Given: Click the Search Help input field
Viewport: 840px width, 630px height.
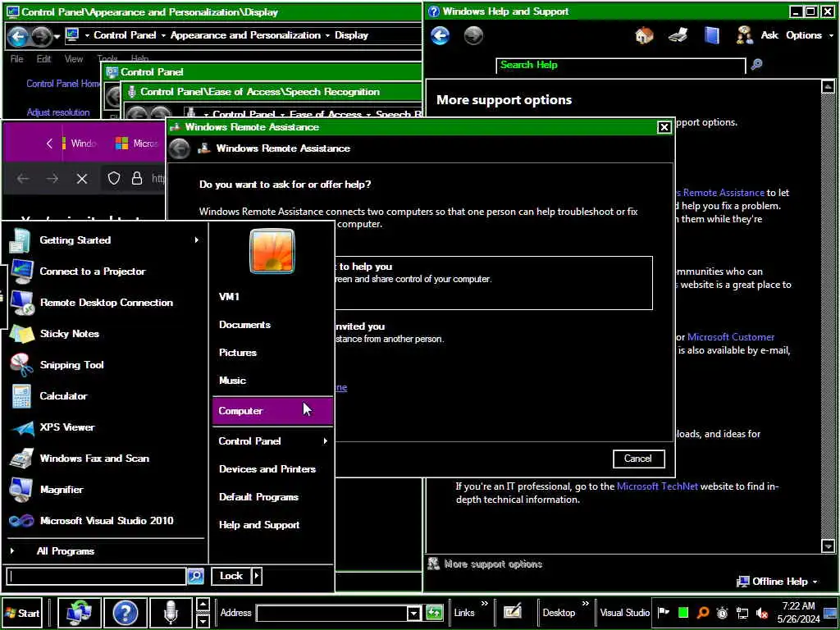Looking at the screenshot, I should [620, 66].
